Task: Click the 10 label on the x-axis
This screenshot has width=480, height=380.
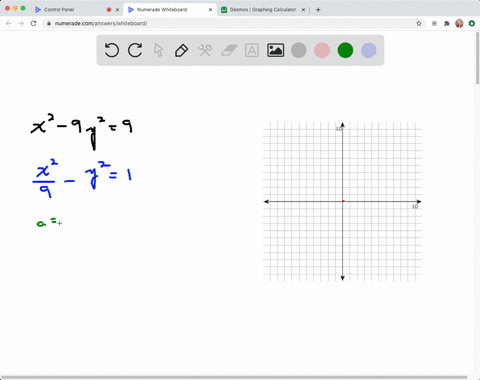Action: coord(415,207)
